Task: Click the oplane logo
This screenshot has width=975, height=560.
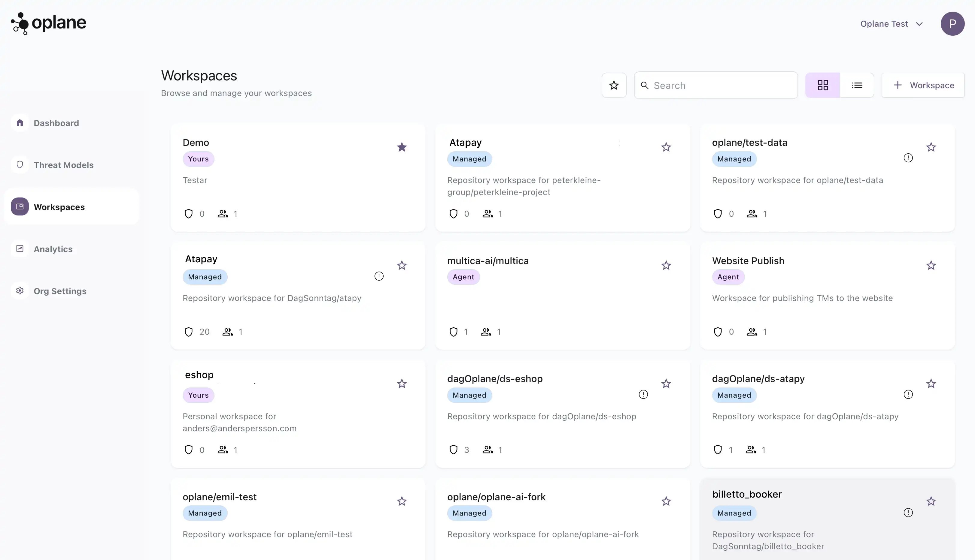Action: coord(48,23)
